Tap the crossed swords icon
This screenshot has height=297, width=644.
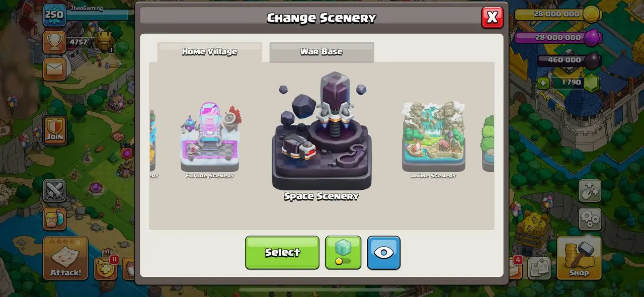pos(54,191)
